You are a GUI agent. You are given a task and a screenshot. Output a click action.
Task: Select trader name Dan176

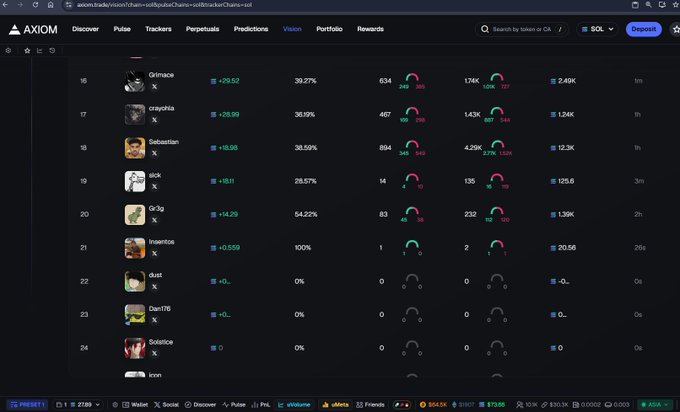pos(160,309)
